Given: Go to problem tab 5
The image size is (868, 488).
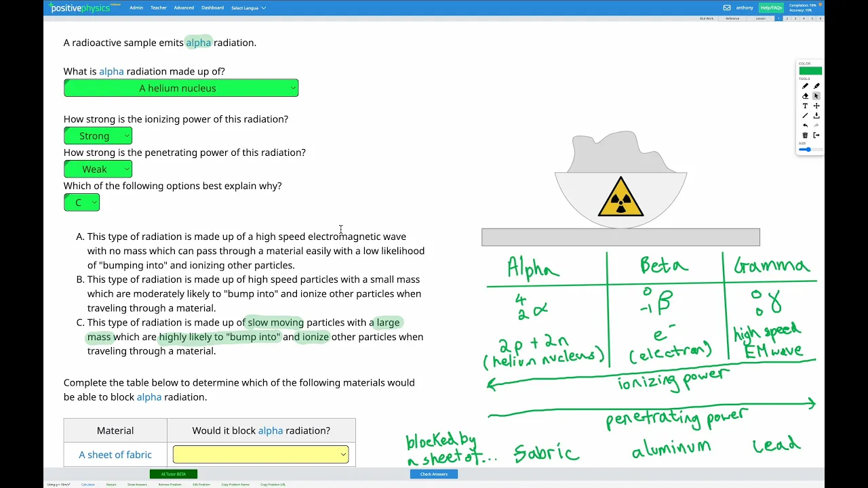Looking at the screenshot, I should tap(812, 18).
